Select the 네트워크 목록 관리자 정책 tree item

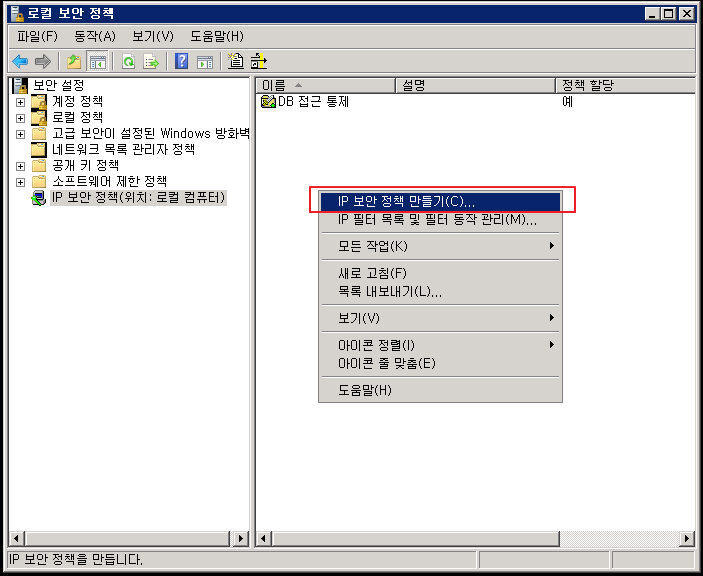point(123,149)
